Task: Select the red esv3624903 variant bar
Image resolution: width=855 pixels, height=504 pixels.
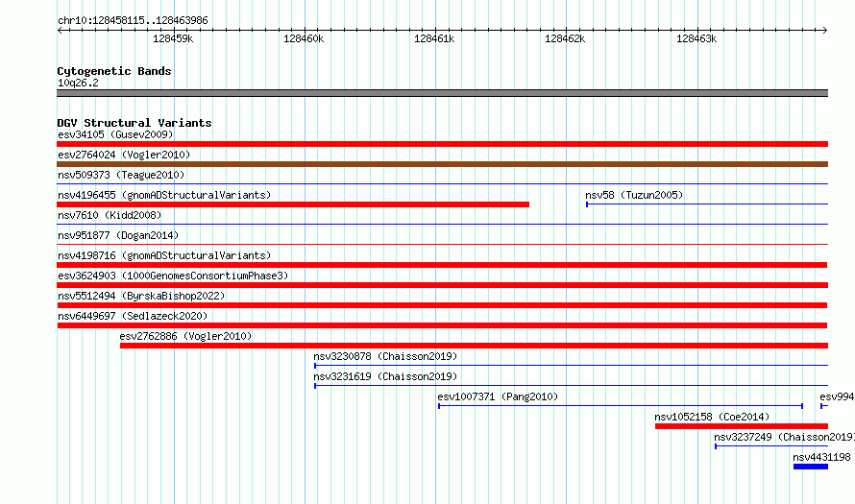Action: pos(442,285)
